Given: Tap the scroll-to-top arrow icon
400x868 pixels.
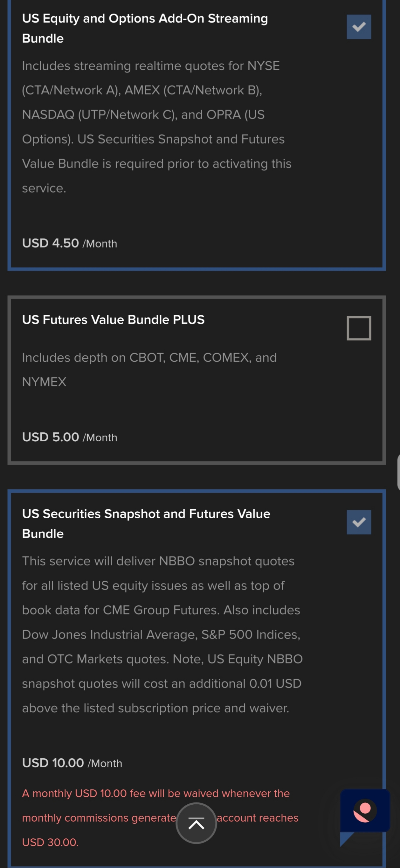Looking at the screenshot, I should (x=196, y=823).
